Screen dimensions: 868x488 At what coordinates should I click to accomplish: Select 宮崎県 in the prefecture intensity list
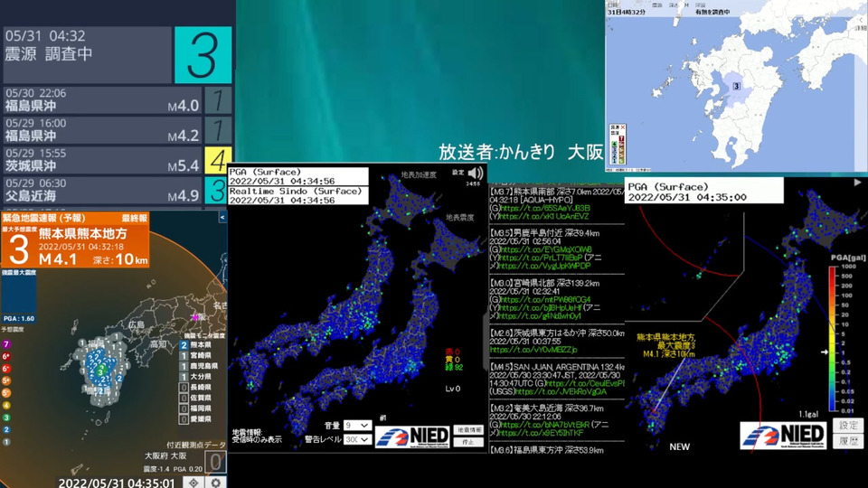[x=196, y=355]
